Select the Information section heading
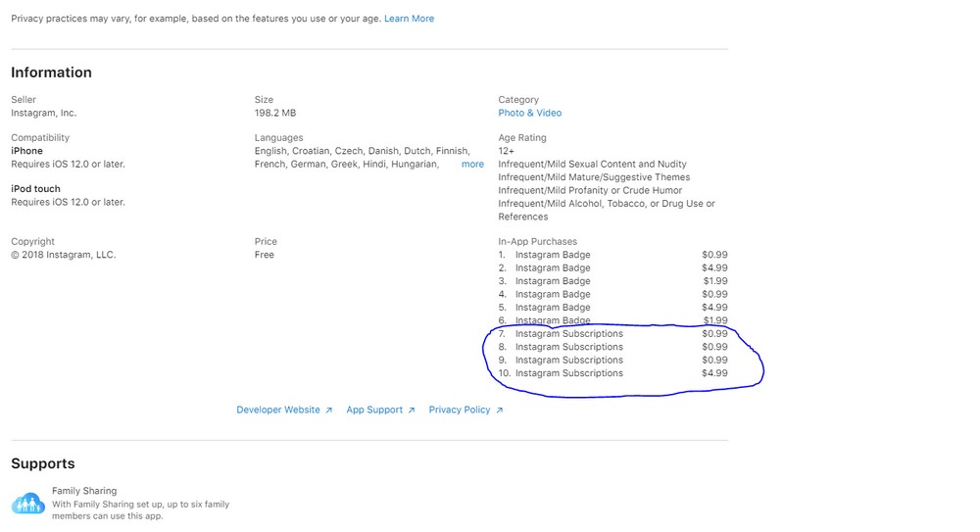The height and width of the screenshot is (532, 980). point(51,73)
